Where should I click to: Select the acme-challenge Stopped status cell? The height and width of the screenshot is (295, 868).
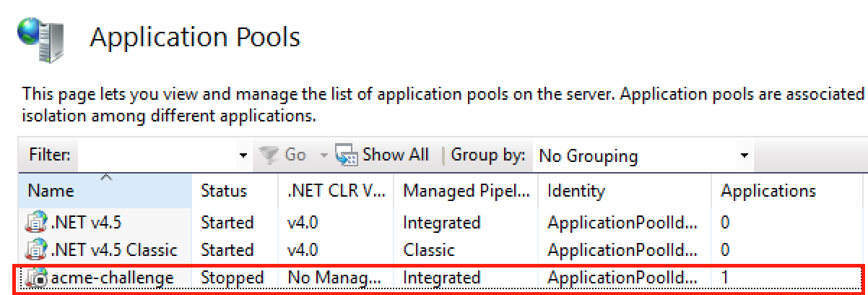tap(233, 278)
